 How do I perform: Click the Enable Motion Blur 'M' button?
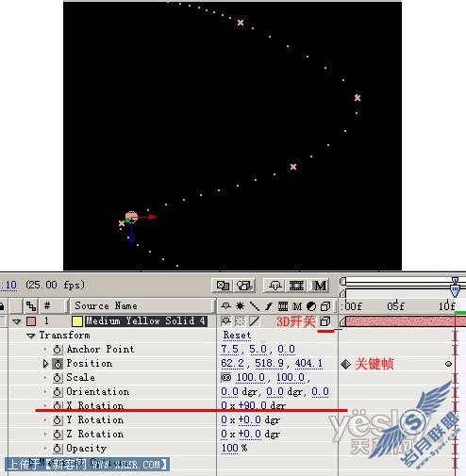pyautogui.click(x=320, y=286)
